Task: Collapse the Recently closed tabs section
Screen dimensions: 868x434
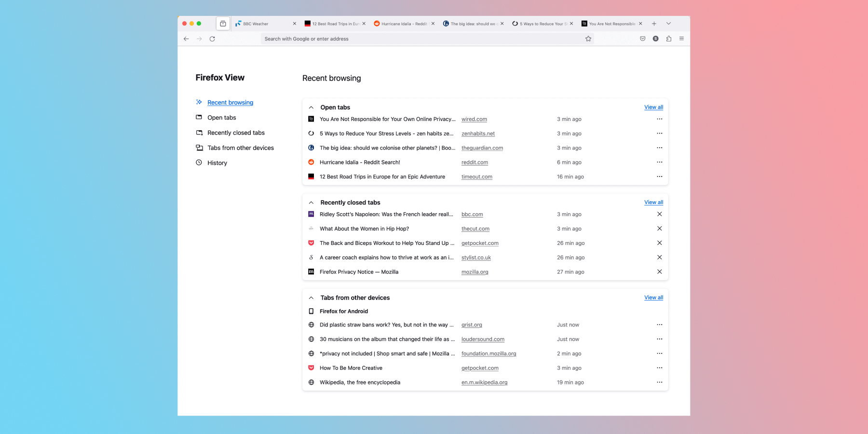Action: coord(311,203)
